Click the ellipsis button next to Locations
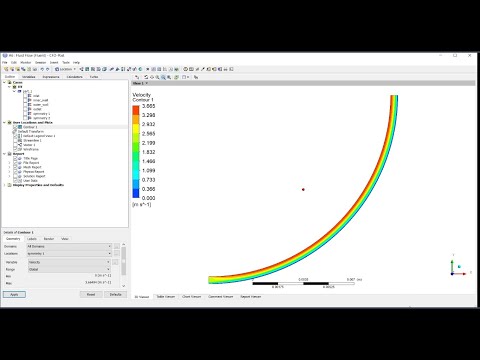The width and height of the screenshot is (480, 360). tap(117, 254)
